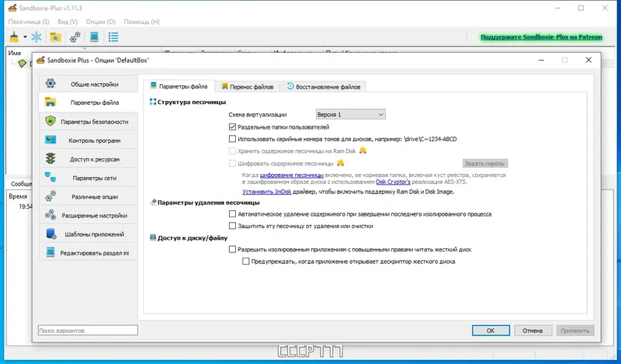The image size is (621, 364).
Task: Click the Имя column header in main window
Action: [x=15, y=53]
